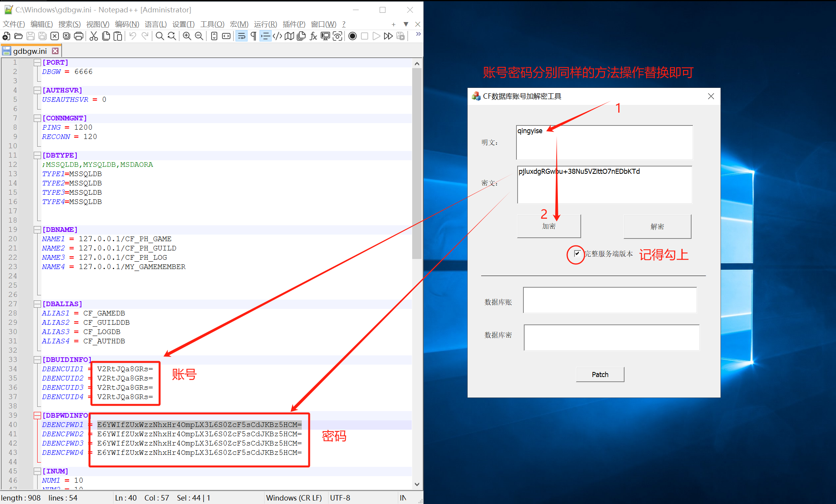Open the 插件(P) menu
The image size is (836, 504).
pos(294,24)
